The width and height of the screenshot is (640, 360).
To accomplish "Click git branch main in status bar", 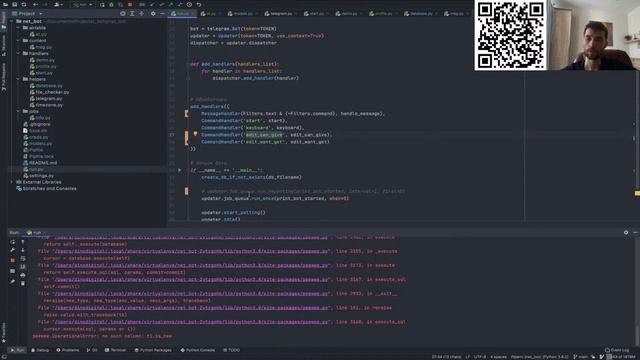I will pyautogui.click(x=580, y=357).
